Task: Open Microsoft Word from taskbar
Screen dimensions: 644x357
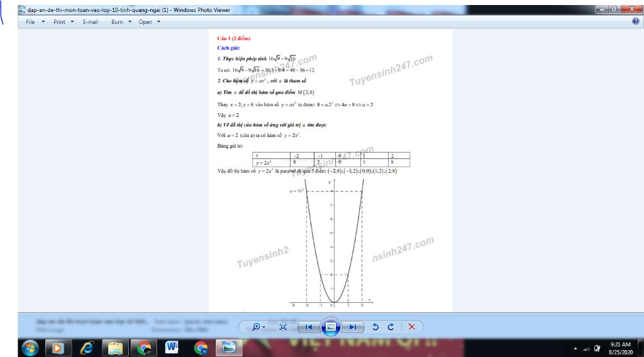Action: pos(172,348)
